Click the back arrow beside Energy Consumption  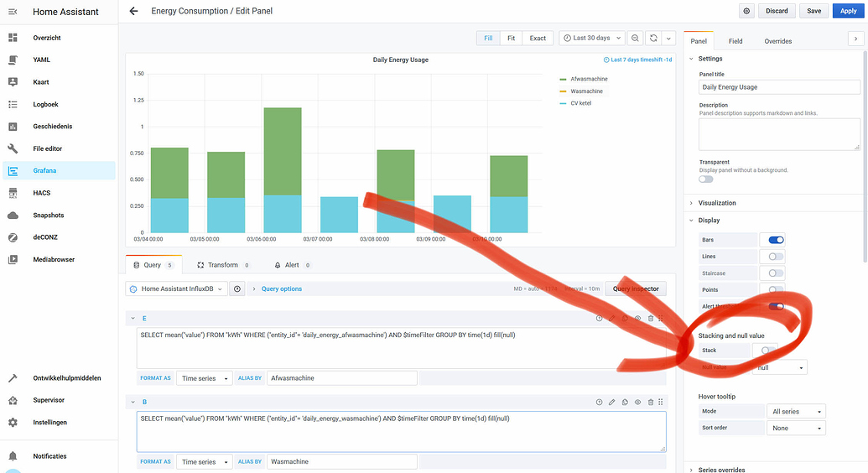tap(134, 11)
